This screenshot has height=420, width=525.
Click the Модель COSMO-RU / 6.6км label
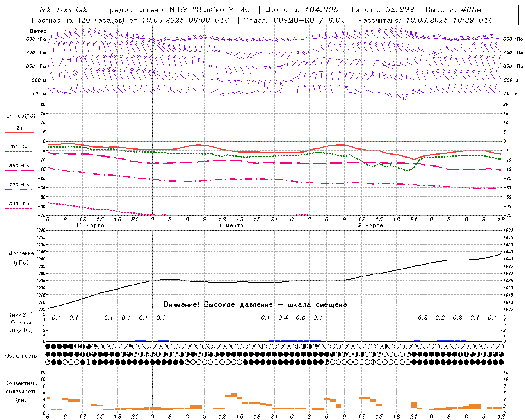[296, 20]
